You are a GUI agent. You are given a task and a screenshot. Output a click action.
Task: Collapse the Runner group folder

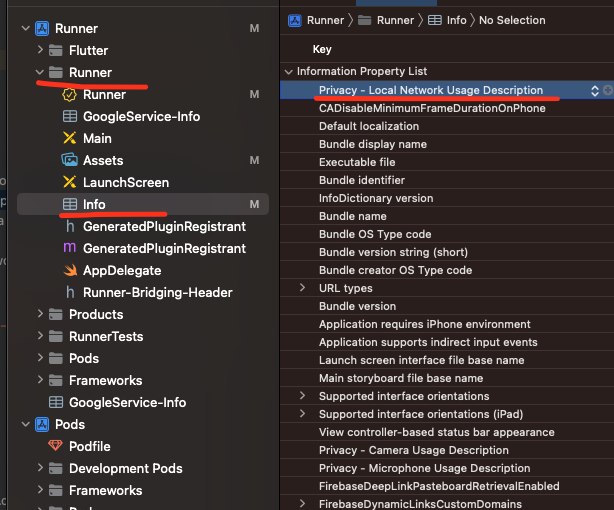(x=40, y=72)
